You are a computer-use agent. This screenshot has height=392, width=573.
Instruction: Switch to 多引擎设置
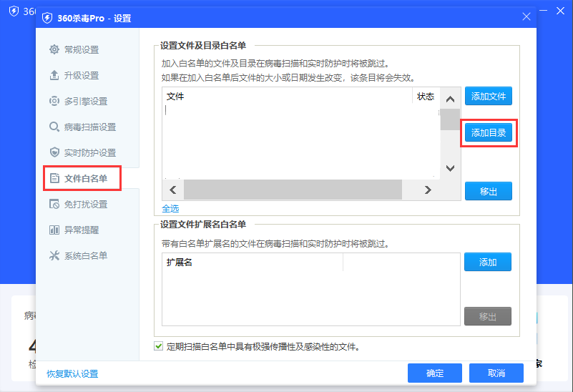86,101
